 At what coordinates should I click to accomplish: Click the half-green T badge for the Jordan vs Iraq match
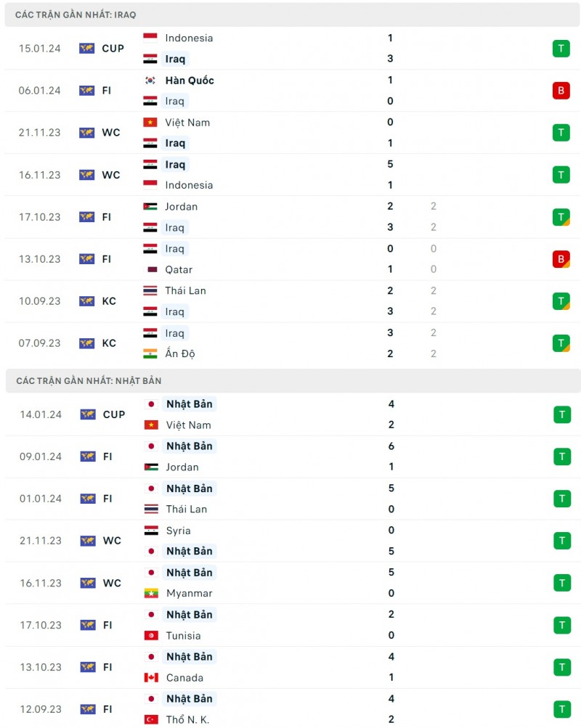pyautogui.click(x=561, y=217)
